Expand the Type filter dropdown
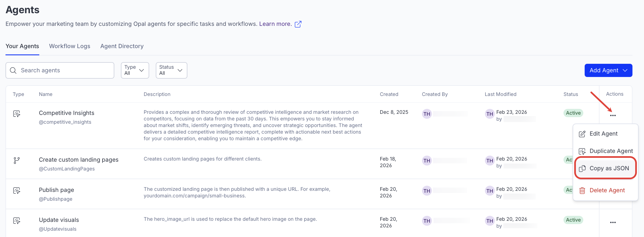This screenshot has width=644, height=237. coord(135,70)
